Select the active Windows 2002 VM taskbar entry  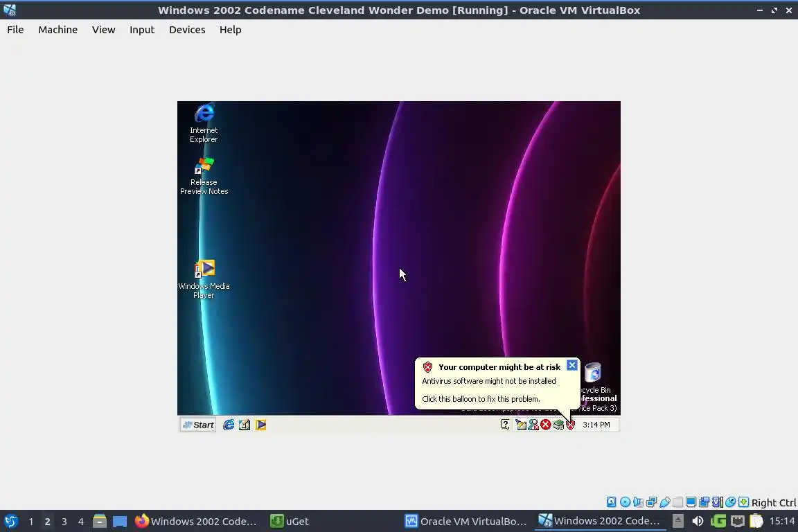[599, 522]
